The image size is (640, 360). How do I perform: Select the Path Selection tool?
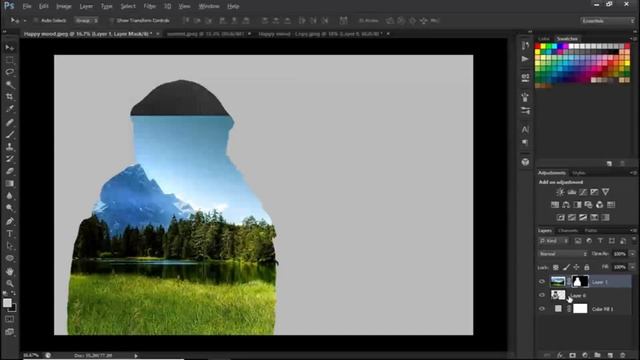pos(10,246)
